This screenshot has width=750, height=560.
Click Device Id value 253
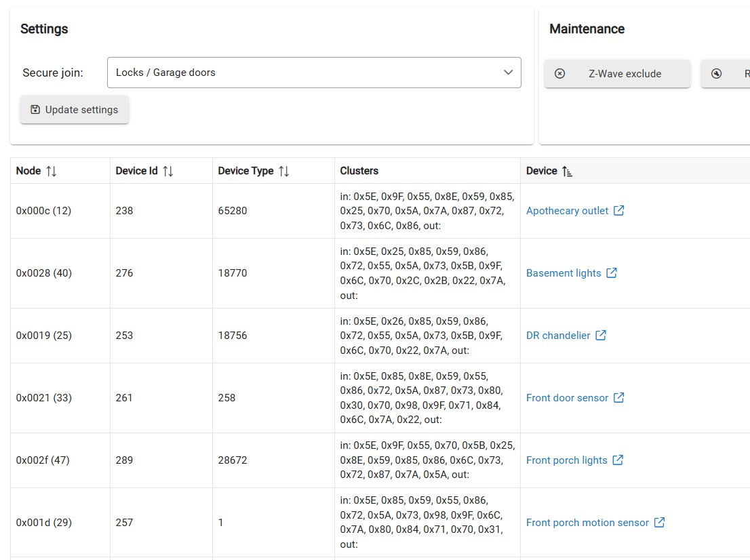124,335
